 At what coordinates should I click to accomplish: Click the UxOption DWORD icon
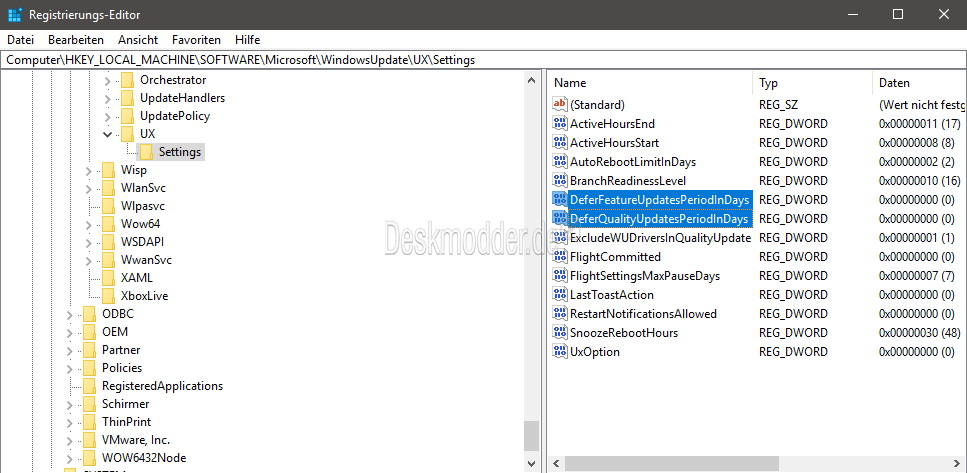(560, 352)
